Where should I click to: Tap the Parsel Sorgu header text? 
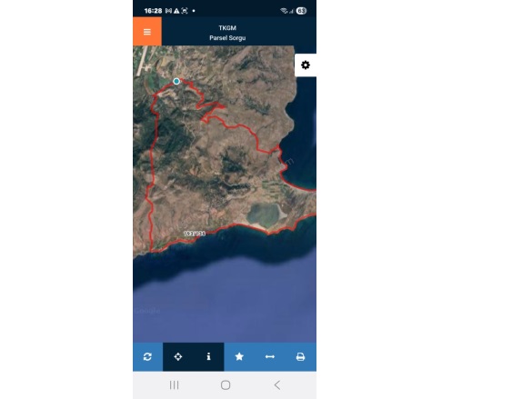coord(227,38)
